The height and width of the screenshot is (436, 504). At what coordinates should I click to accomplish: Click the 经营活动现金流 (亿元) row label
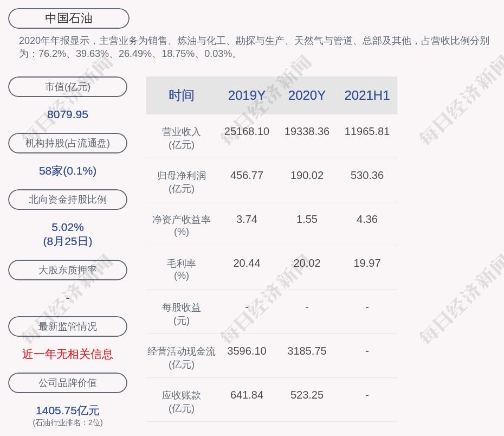click(182, 358)
